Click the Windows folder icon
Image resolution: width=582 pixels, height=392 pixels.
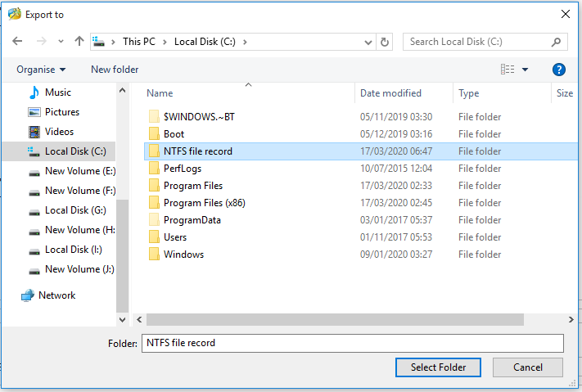[x=154, y=255]
